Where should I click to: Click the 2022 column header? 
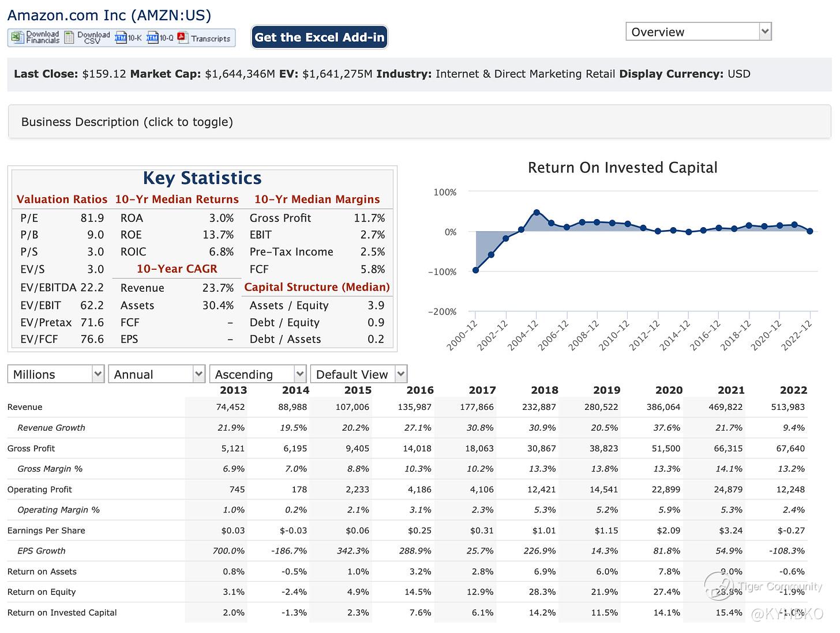pyautogui.click(x=793, y=390)
